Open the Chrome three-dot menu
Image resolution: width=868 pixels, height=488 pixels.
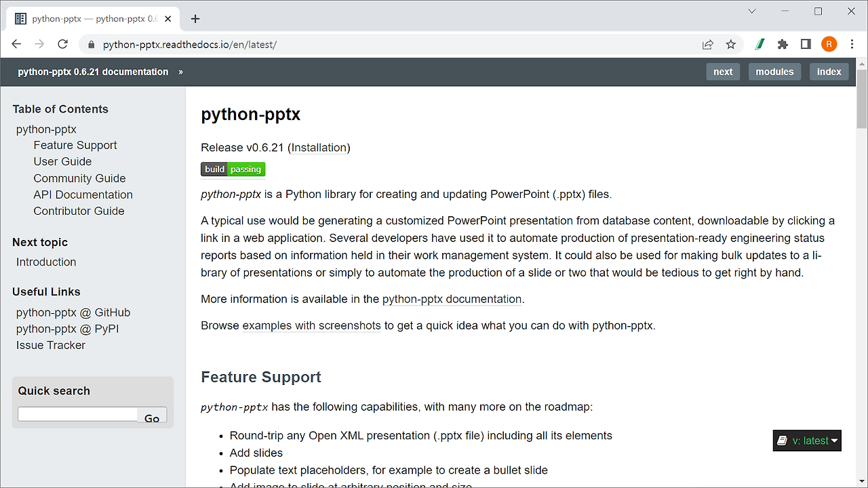tap(852, 44)
